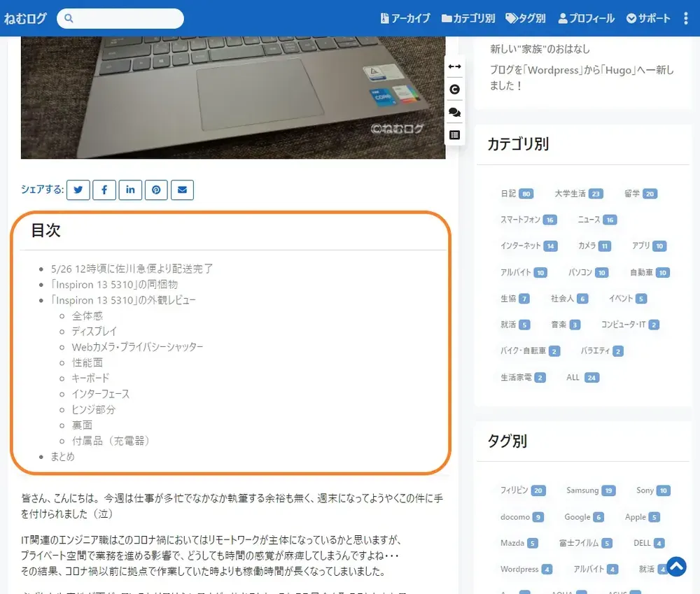Share the article on Facebook
Screen dimensions: 700x594
pyautogui.click(x=104, y=190)
